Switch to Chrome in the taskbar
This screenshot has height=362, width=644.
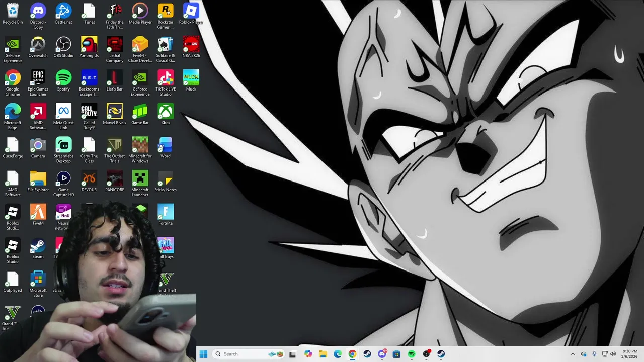pos(352,354)
